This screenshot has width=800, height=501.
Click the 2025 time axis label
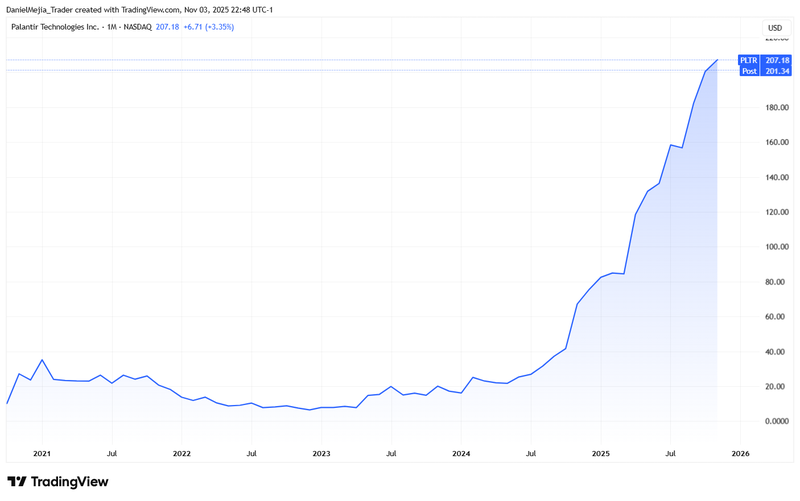coord(601,454)
